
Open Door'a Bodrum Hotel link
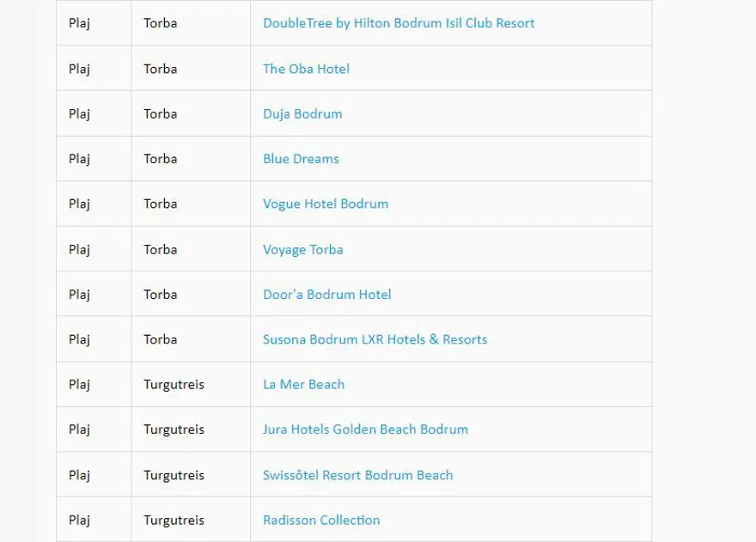coord(326,294)
